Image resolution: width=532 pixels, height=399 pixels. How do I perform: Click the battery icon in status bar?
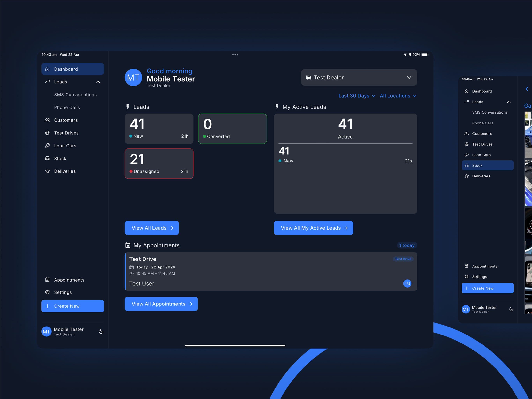click(425, 55)
